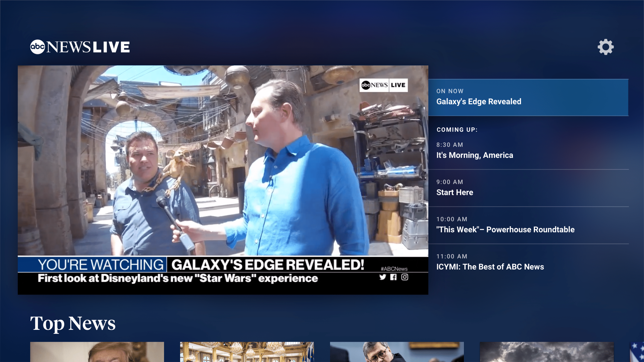Choose the 9:00 AM Start Here program

pos(528,188)
